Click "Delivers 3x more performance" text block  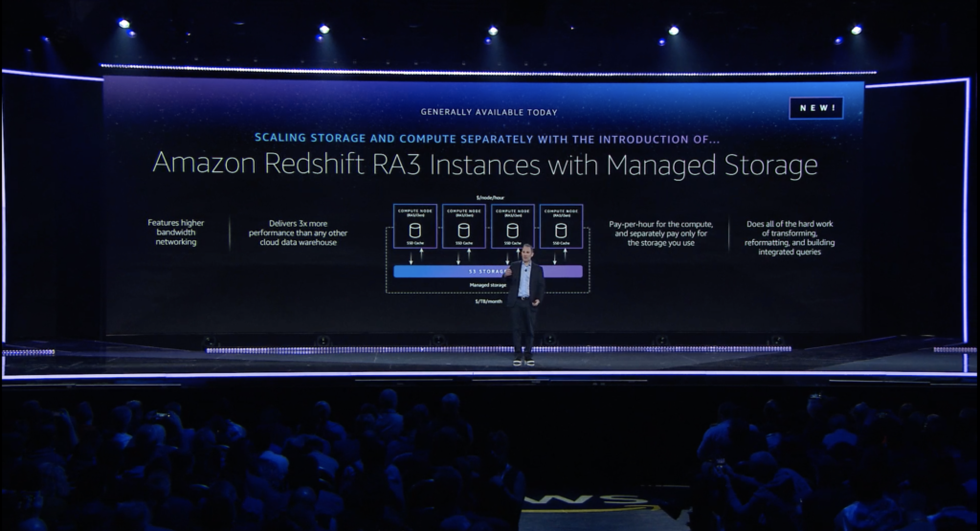[x=298, y=232]
